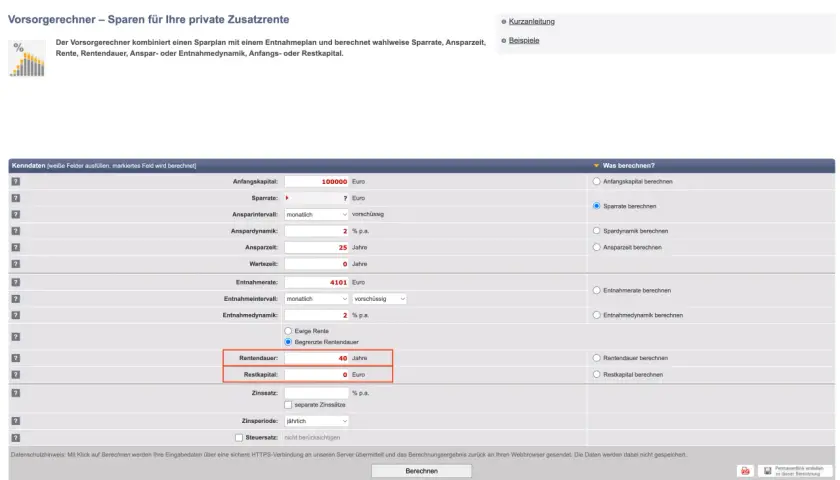Viewport: 840px width, 480px height.
Task: Select Anfangskapital berechnen radio button
Action: tap(596, 182)
